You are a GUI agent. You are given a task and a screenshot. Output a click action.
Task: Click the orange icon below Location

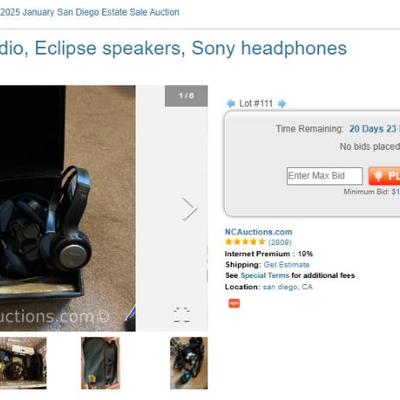pyautogui.click(x=234, y=303)
